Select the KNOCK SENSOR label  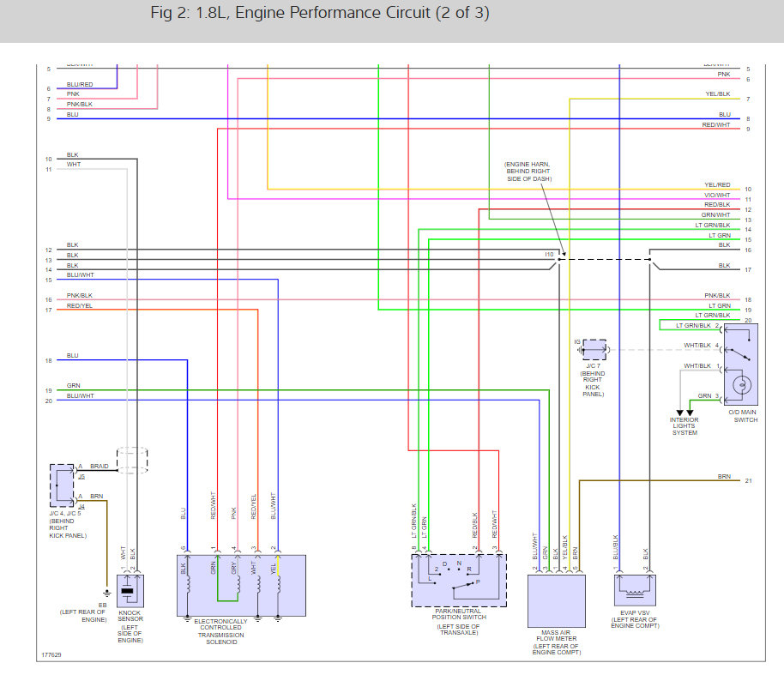tap(130, 616)
